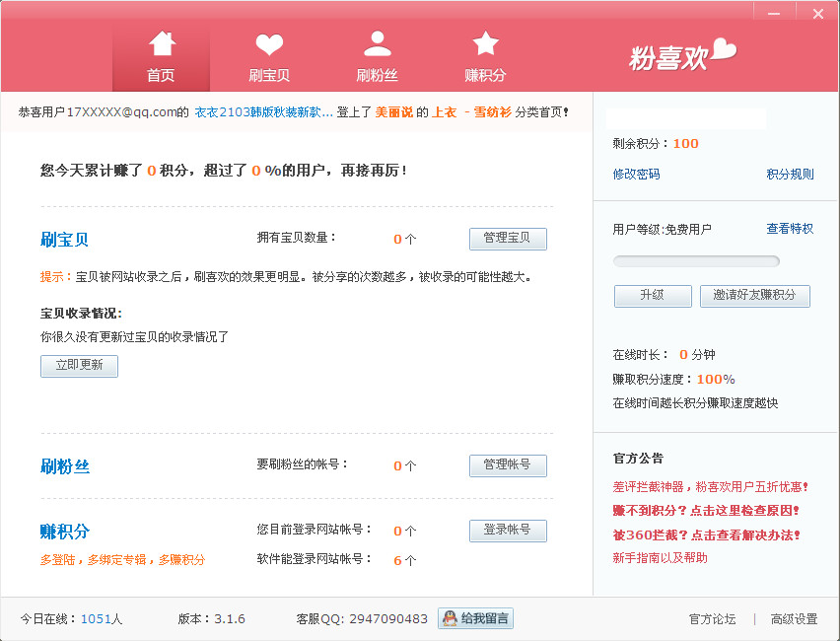840x641 pixels.
Task: Open the star icon for 赚积分
Action: coord(485,44)
